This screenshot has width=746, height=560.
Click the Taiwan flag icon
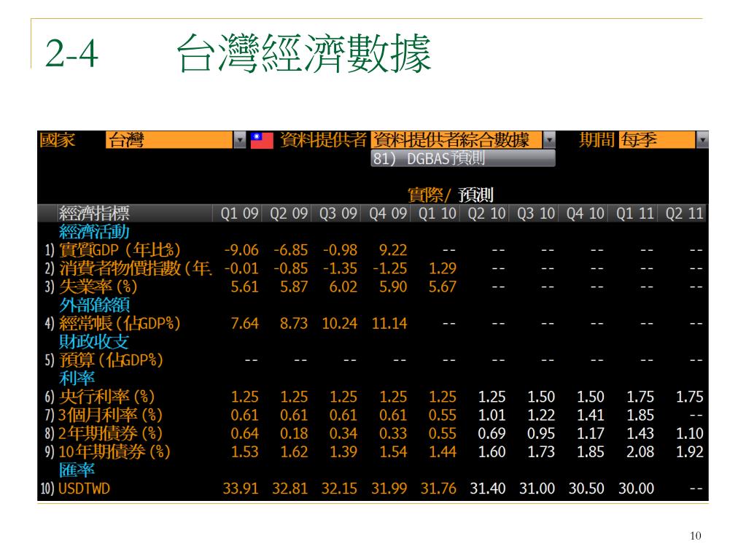pos(262,140)
